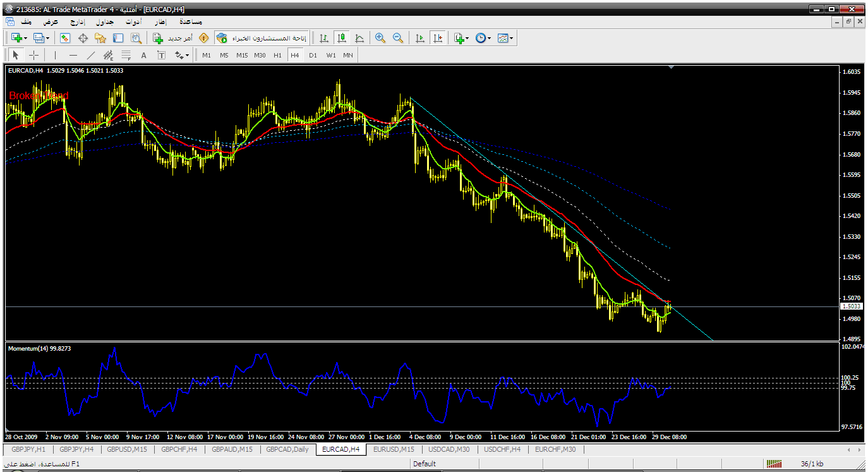Open the periodicity clock dropdown

(483, 38)
